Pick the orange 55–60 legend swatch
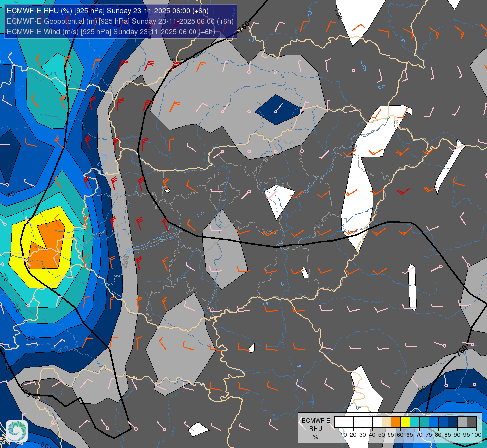This screenshot has width=487, height=448. tap(395, 422)
